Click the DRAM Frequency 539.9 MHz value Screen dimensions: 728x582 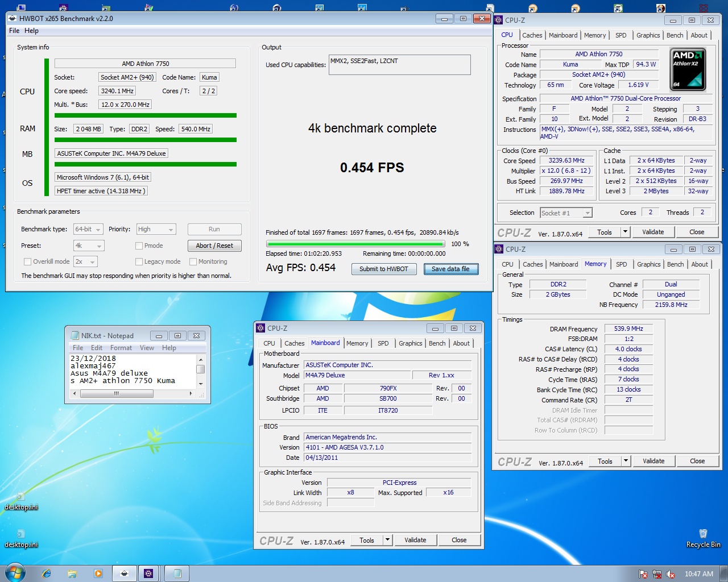(x=628, y=329)
